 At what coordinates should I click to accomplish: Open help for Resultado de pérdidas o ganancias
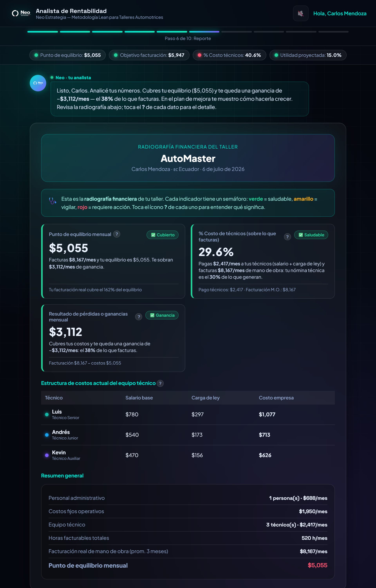139,317
